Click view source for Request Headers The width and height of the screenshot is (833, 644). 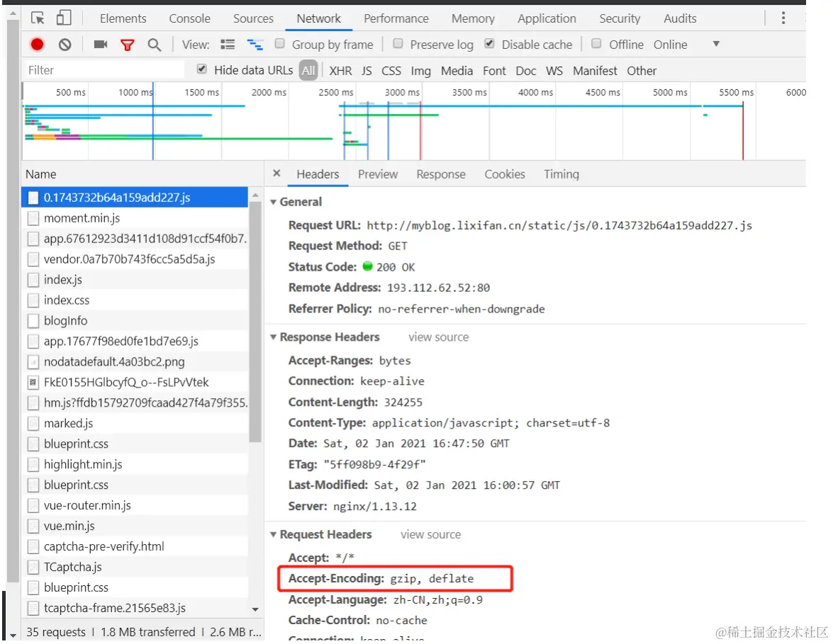pyautogui.click(x=431, y=535)
